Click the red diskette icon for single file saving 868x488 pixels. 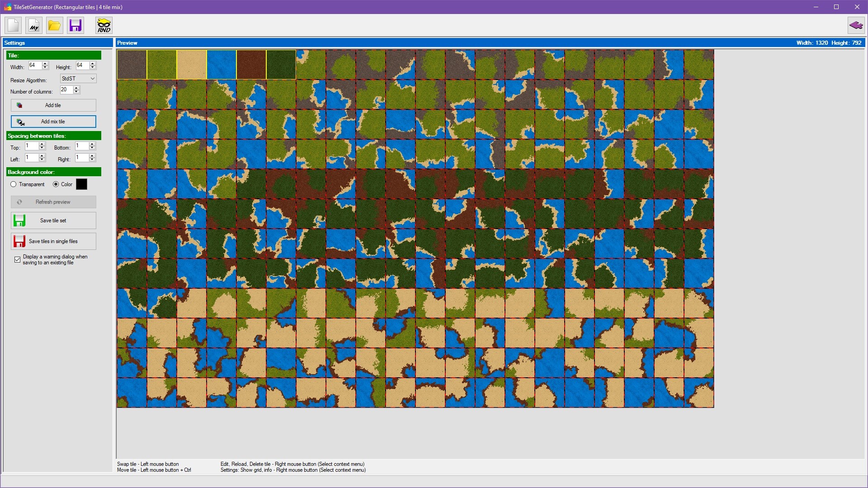(x=19, y=241)
